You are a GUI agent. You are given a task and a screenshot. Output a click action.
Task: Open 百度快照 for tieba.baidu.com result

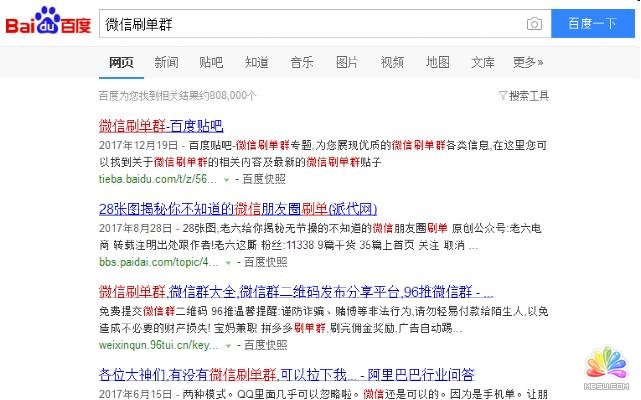click(264, 179)
